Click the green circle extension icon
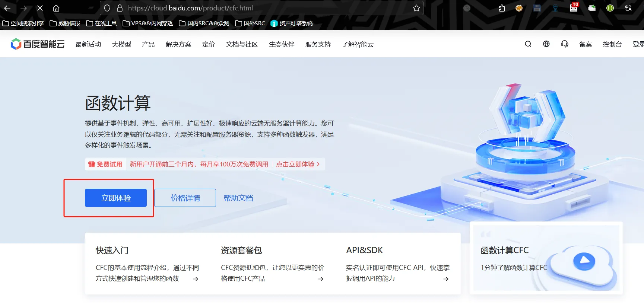The width and height of the screenshot is (644, 303). point(610,8)
